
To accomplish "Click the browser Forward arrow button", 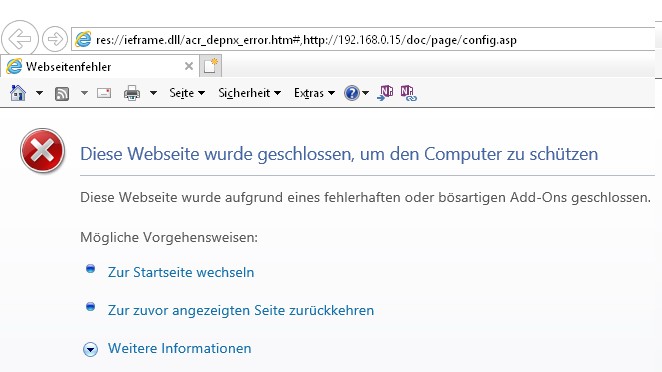I will coord(55,39).
